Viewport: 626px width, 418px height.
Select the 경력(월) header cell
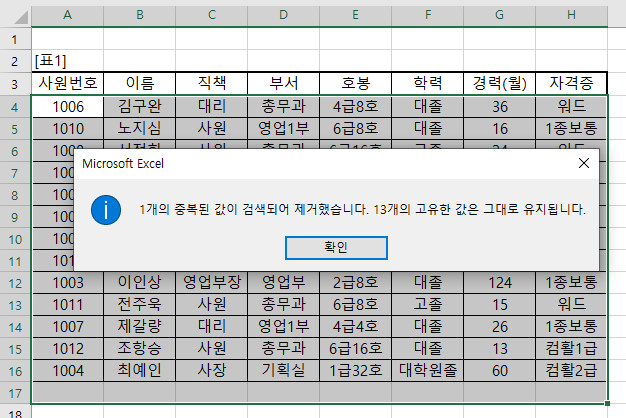pos(499,83)
